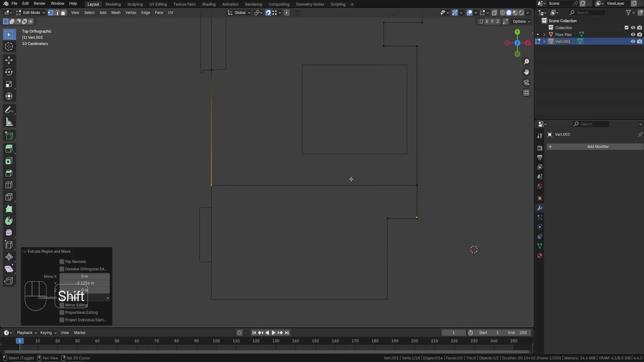Toggle Collection exclude checkbox

point(626,28)
